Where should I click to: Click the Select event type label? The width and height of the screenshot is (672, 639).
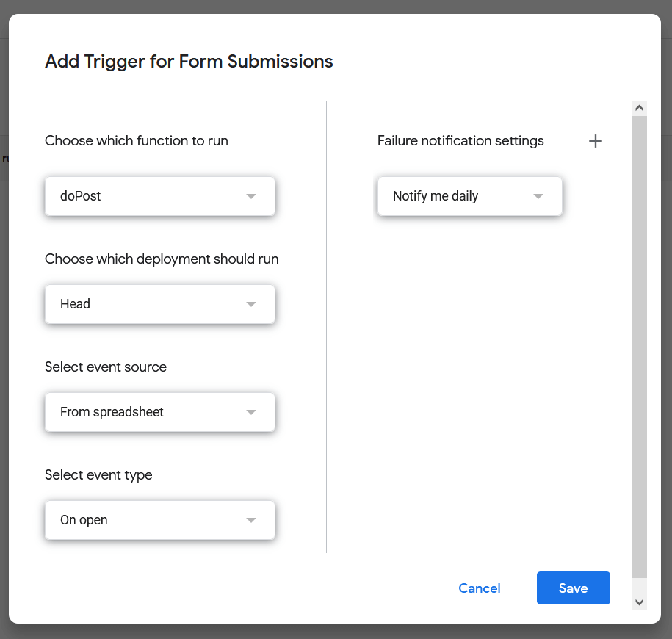coord(98,474)
